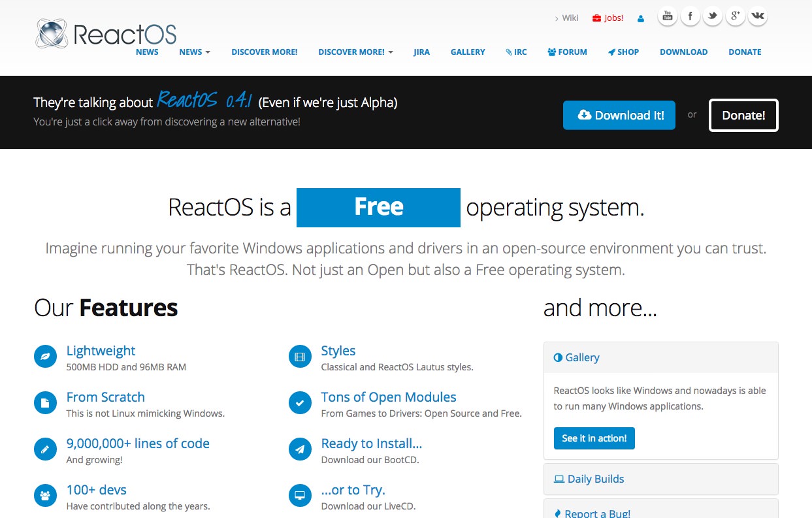Click the monitor icon beside ...or to Try
The height and width of the screenshot is (518, 812).
(300, 496)
